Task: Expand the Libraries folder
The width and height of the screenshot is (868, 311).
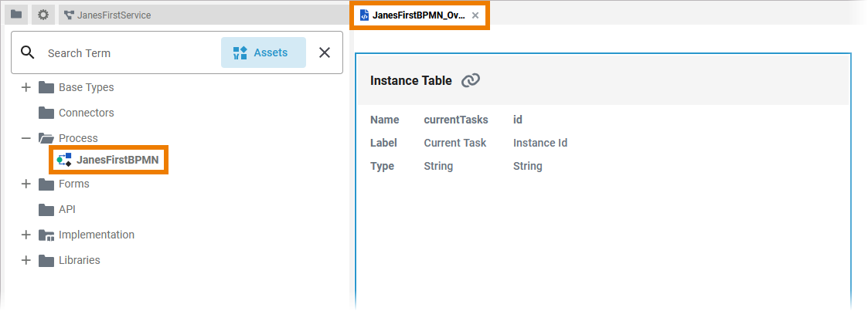Action: point(26,260)
